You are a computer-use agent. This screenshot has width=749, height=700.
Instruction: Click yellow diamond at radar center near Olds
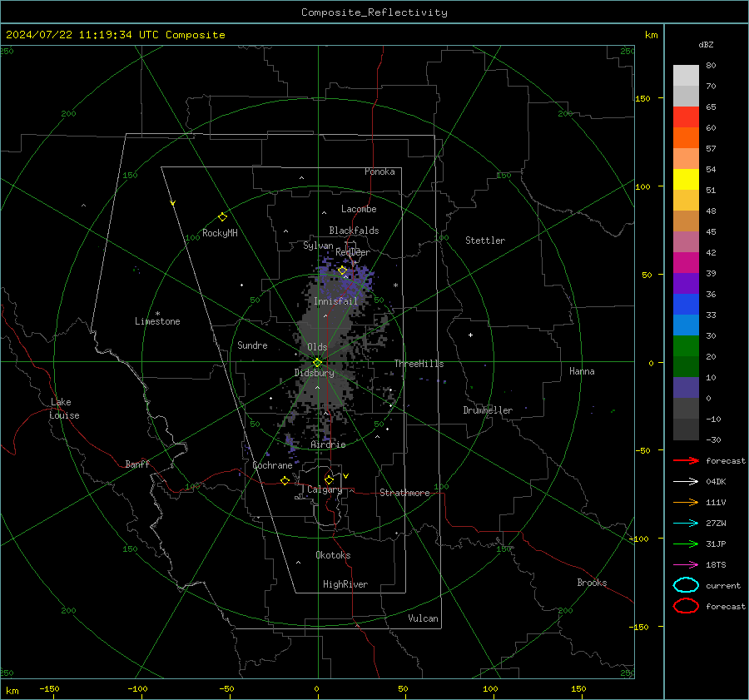click(317, 363)
